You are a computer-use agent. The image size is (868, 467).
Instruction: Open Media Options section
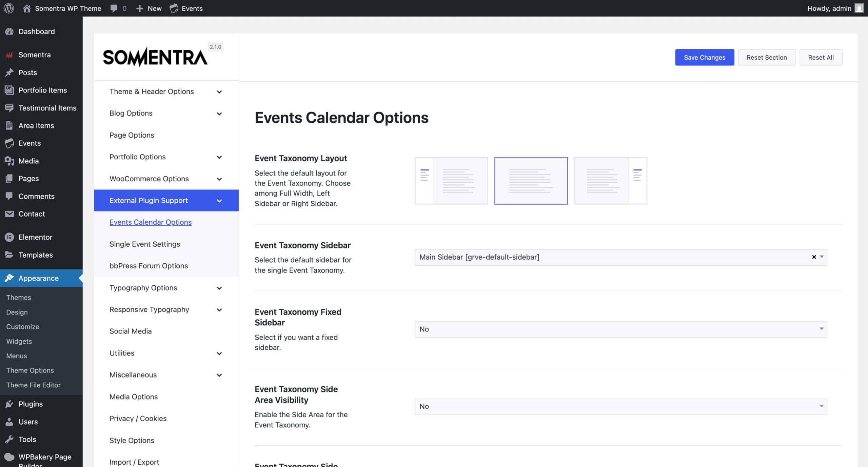134,397
